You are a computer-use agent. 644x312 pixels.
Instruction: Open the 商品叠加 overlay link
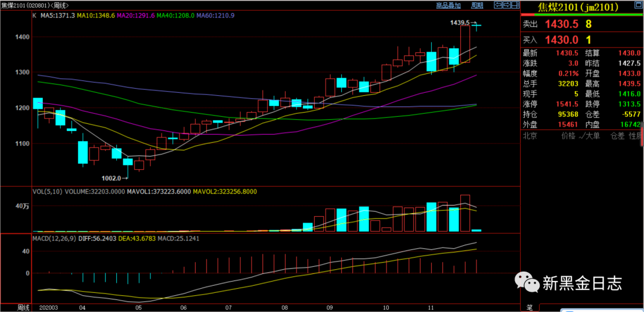click(x=448, y=5)
